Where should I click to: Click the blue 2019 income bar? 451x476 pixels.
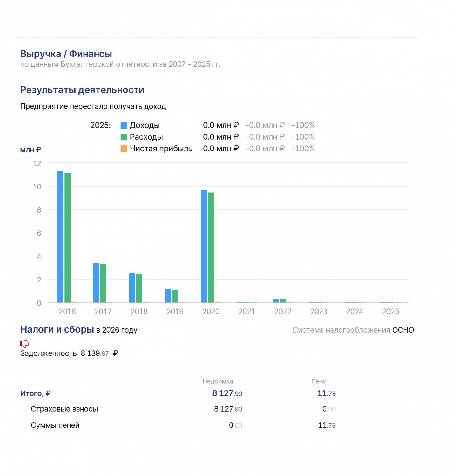(168, 296)
